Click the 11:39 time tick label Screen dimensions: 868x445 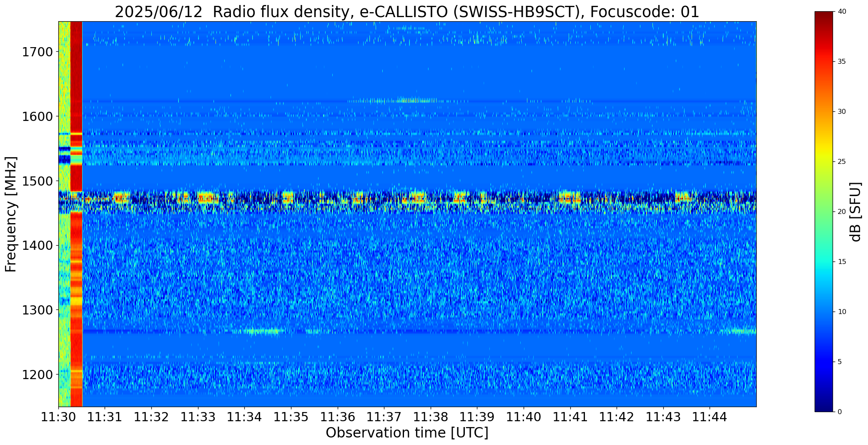[477, 417]
